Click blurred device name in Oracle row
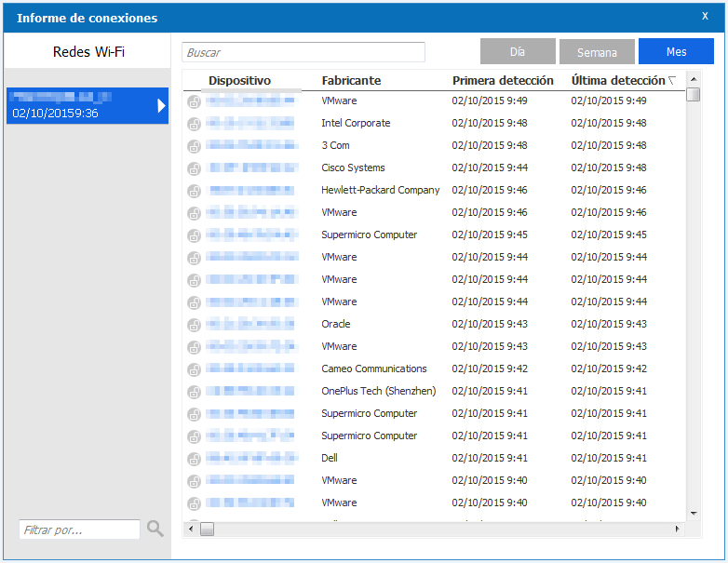This screenshot has width=728, height=563. 250,324
